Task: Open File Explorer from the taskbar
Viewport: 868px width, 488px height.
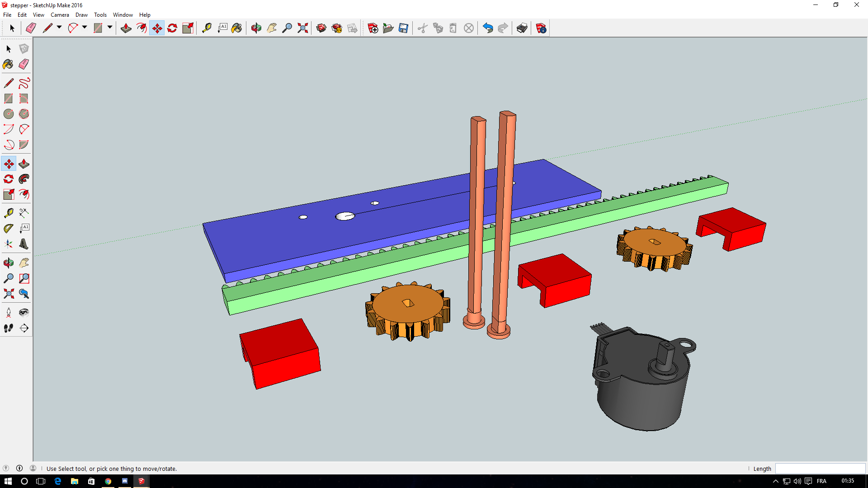Action: 75,481
